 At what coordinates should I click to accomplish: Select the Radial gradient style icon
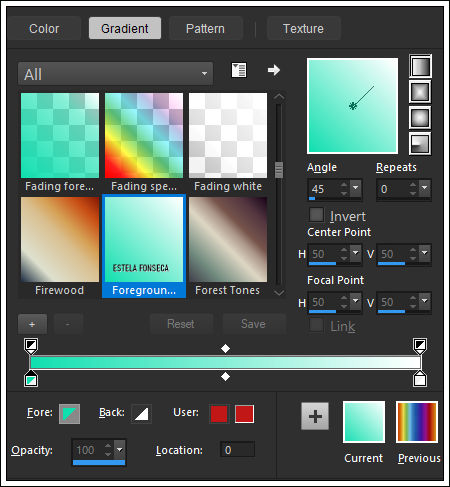tap(420, 144)
